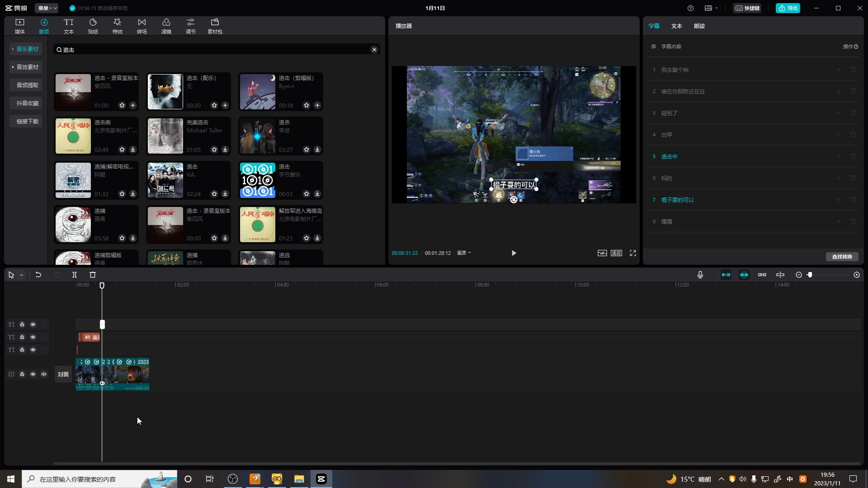Screen dimensions: 868x488
Task: Open the 特效 effects panel
Action: click(117, 26)
